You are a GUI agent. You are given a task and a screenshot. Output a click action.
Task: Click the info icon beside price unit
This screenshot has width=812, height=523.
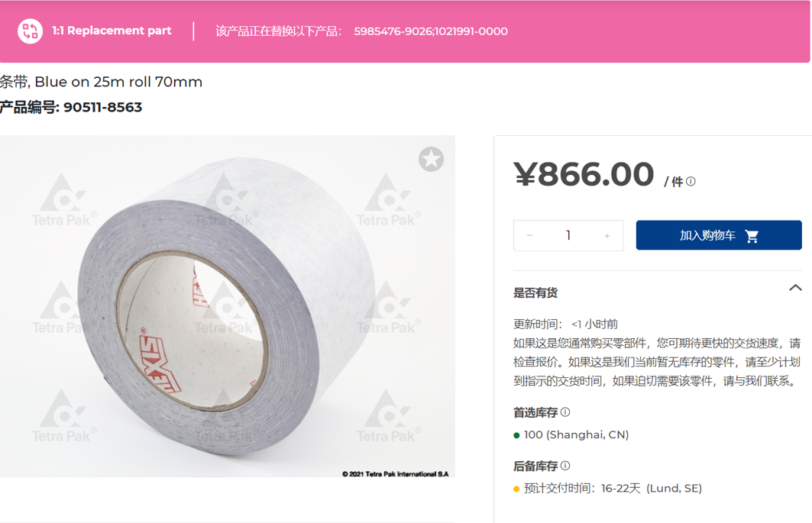(691, 182)
